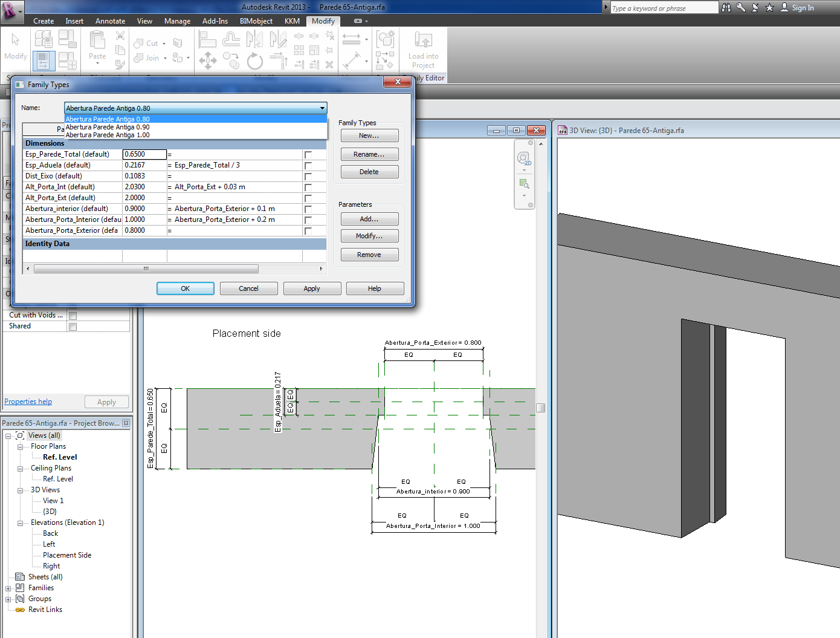Enable the Shared checkbox in properties

[73, 327]
